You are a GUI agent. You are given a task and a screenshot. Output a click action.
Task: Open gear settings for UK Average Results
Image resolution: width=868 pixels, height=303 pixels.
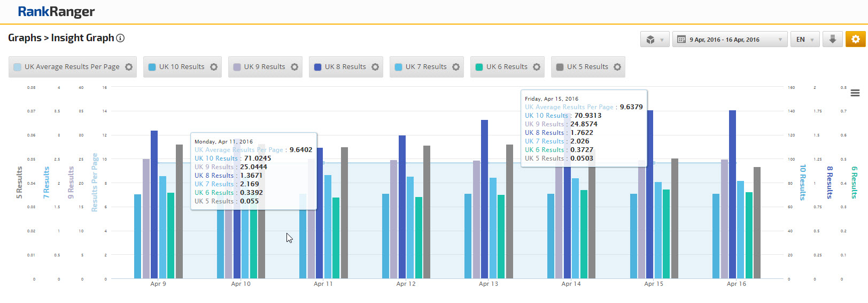click(129, 67)
